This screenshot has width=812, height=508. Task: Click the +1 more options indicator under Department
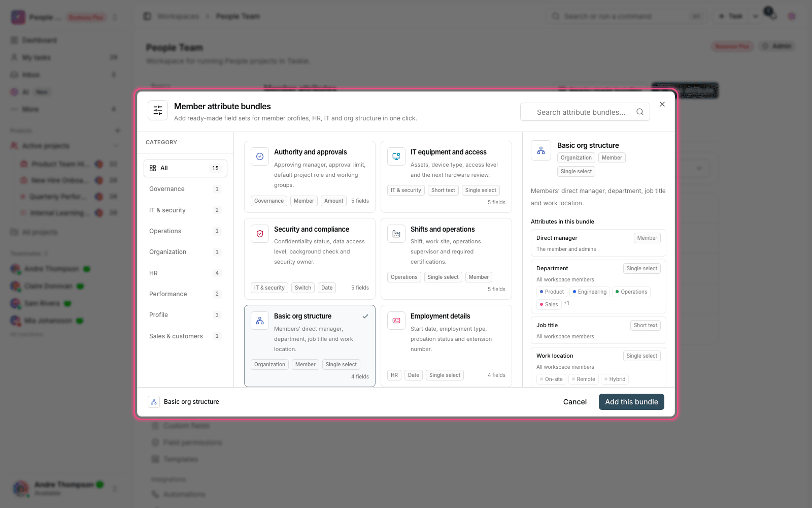(566, 303)
